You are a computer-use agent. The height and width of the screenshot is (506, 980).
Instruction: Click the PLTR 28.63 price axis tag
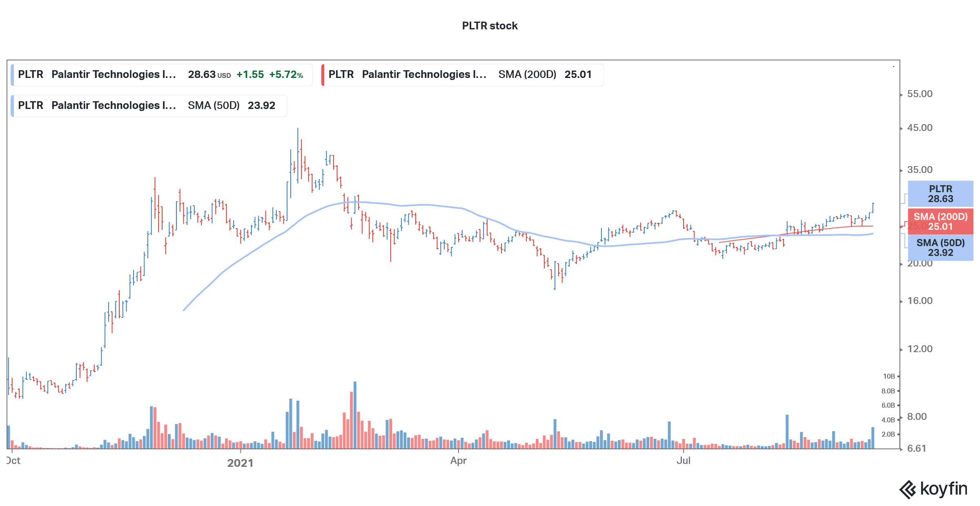point(940,194)
